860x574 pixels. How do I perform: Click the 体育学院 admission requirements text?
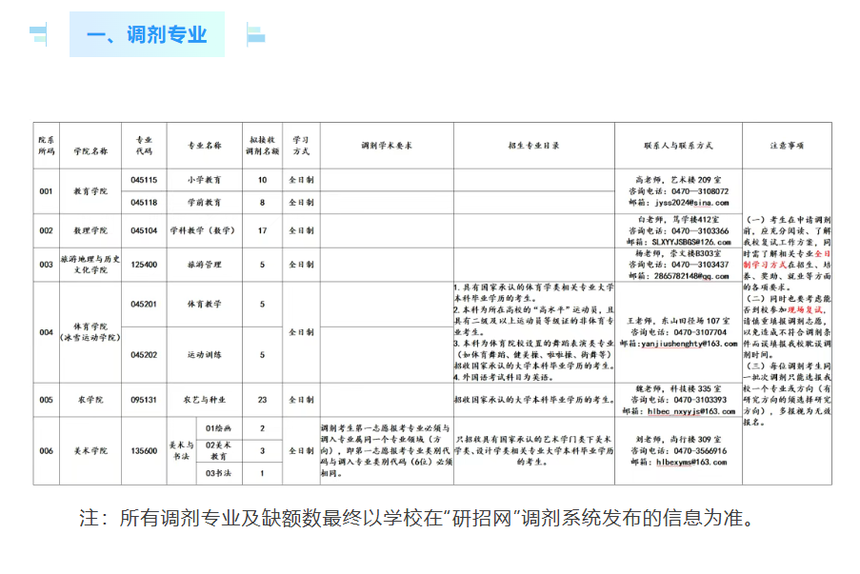(534, 332)
